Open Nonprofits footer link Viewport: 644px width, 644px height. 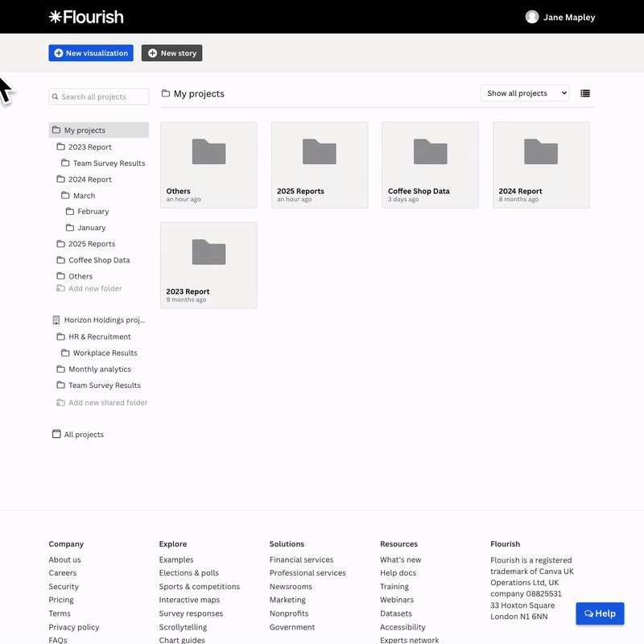(x=289, y=613)
